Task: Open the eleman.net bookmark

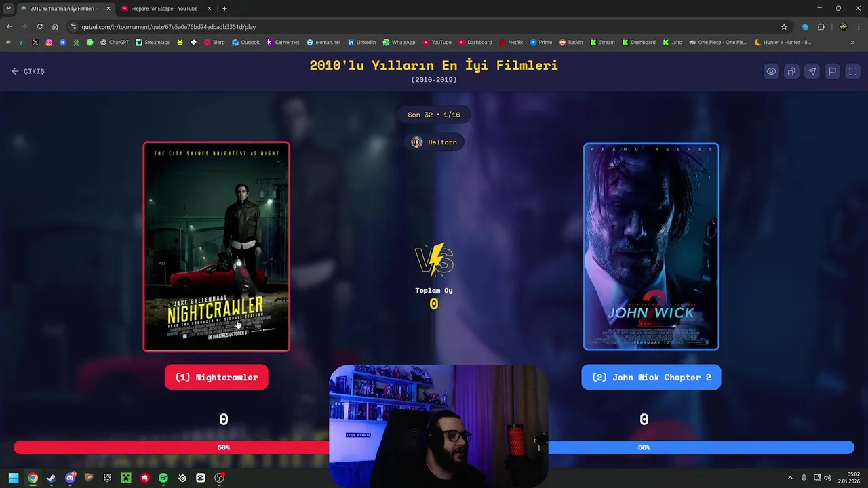Action: [x=323, y=42]
